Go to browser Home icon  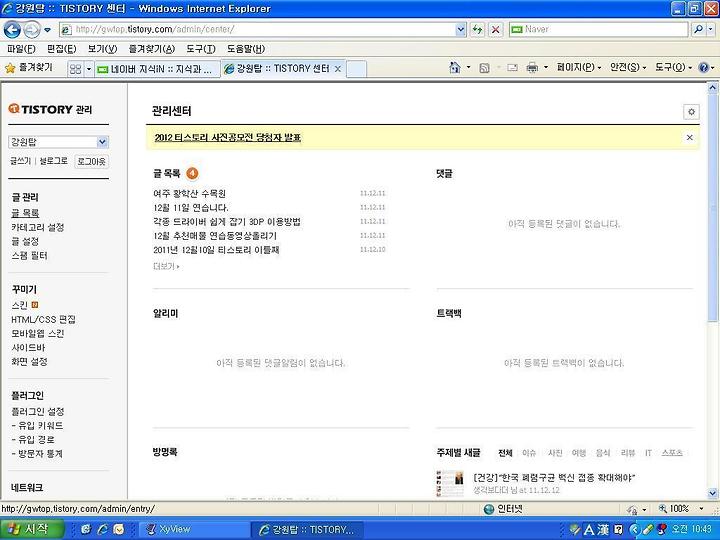tap(455, 68)
